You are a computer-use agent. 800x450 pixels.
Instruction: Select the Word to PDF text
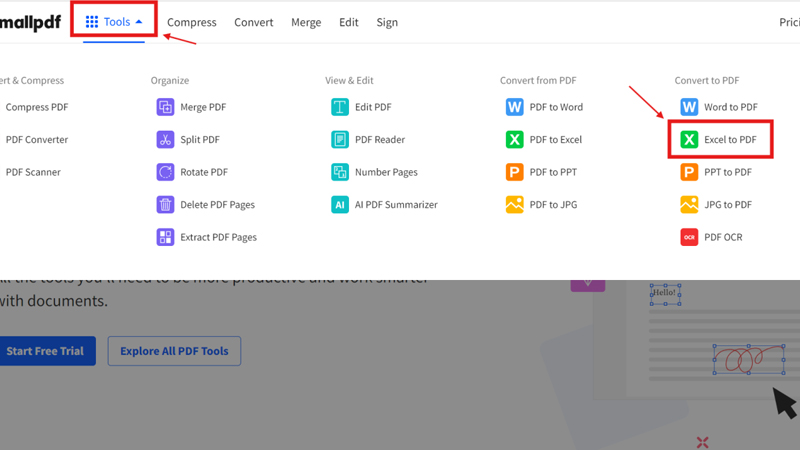[x=731, y=107]
